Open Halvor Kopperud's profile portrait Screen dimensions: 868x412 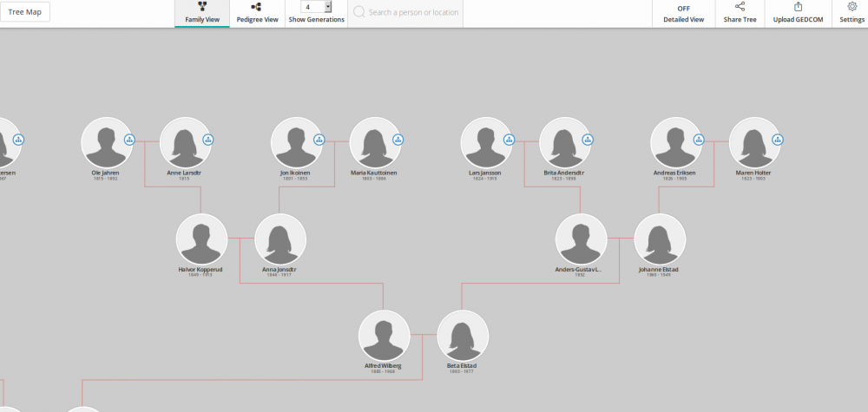201,239
